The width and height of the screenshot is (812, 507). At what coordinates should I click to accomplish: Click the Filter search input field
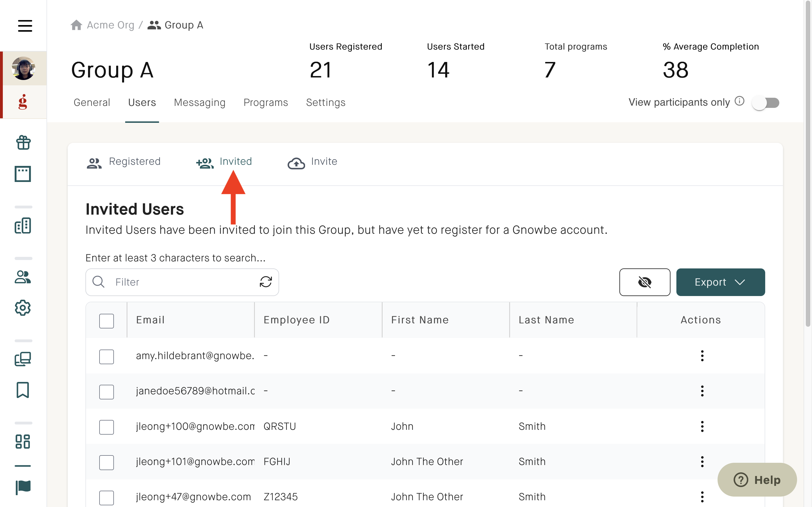(182, 282)
